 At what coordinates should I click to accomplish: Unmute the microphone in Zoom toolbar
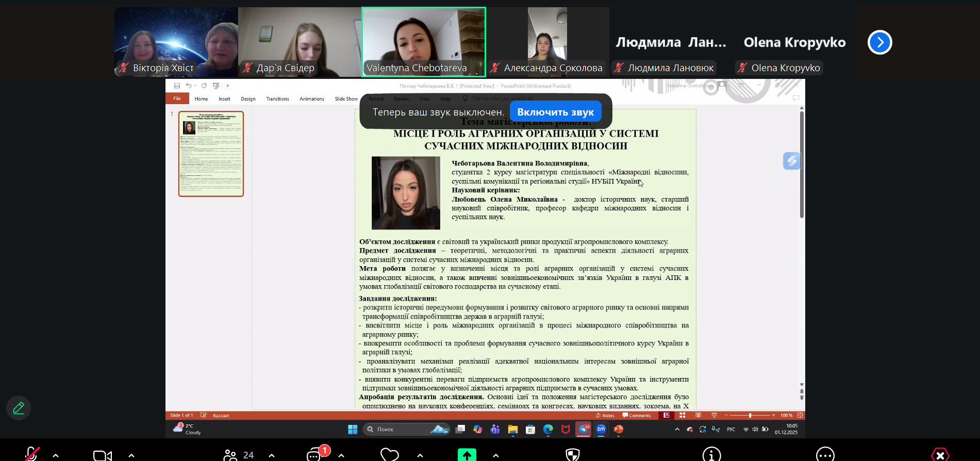32,454
